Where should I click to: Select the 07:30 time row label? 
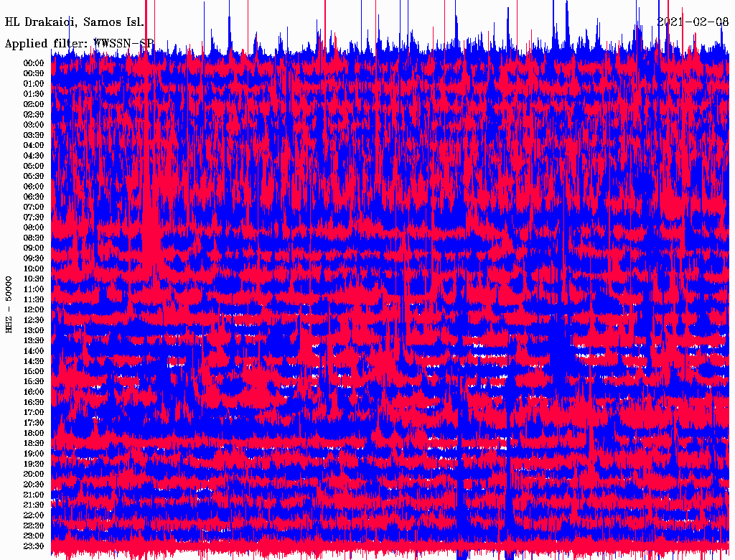click(x=34, y=218)
